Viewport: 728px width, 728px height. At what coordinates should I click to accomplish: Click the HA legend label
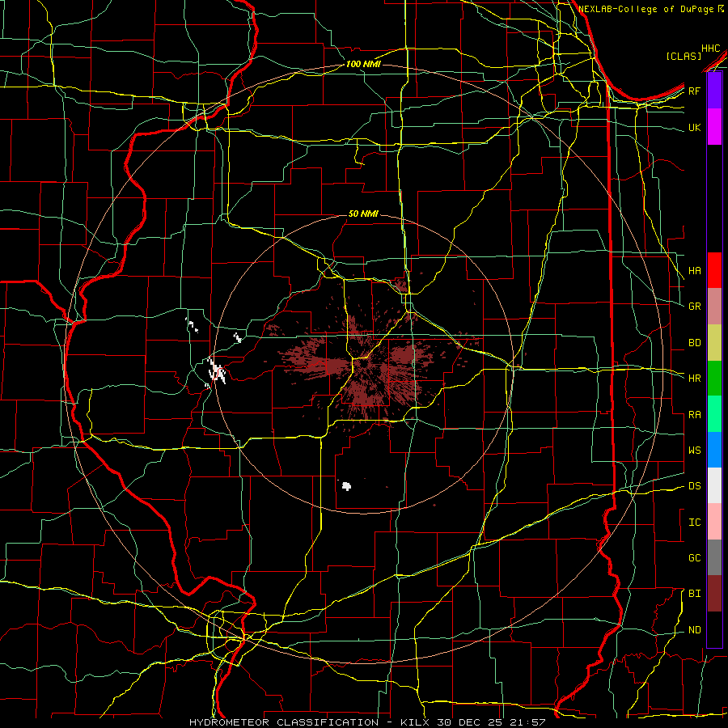(x=695, y=270)
